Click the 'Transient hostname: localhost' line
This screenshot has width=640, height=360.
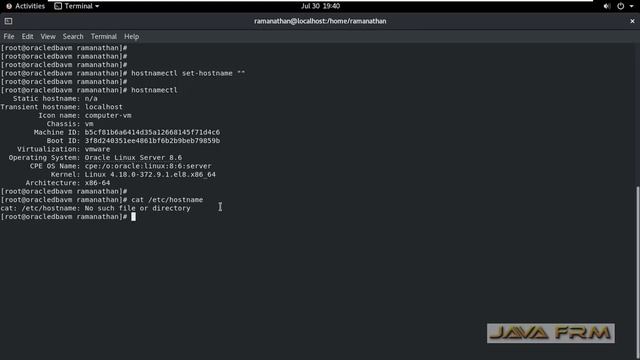tap(61, 107)
